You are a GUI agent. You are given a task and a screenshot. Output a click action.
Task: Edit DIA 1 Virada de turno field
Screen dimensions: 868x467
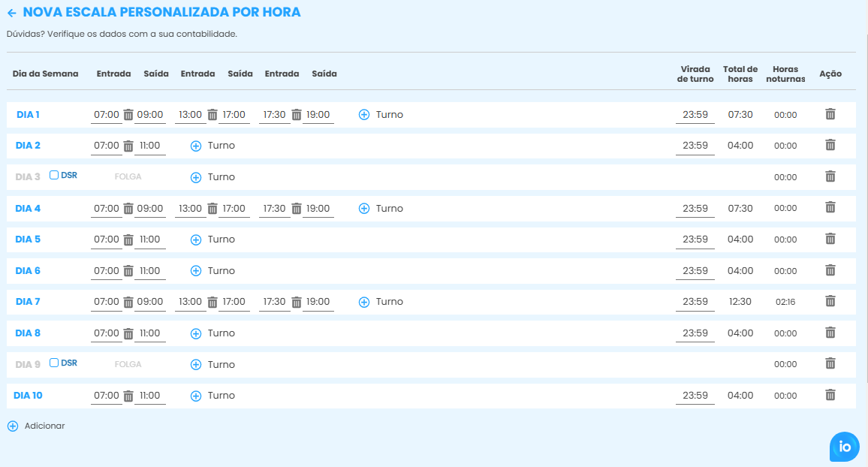[x=695, y=115]
